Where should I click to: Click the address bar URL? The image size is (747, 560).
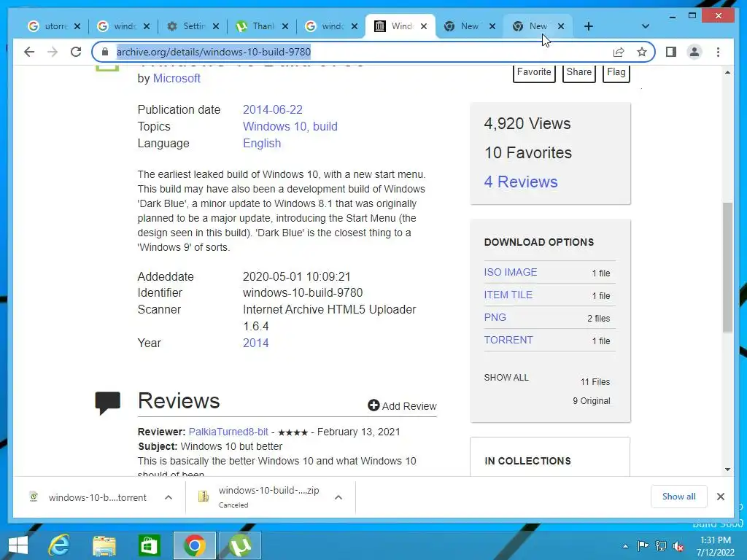(214, 52)
